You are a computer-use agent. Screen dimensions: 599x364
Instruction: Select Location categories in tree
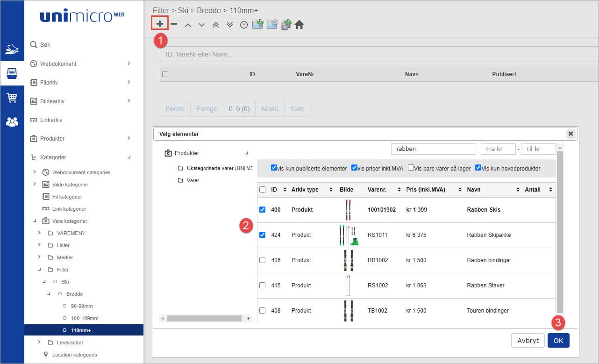pos(75,355)
